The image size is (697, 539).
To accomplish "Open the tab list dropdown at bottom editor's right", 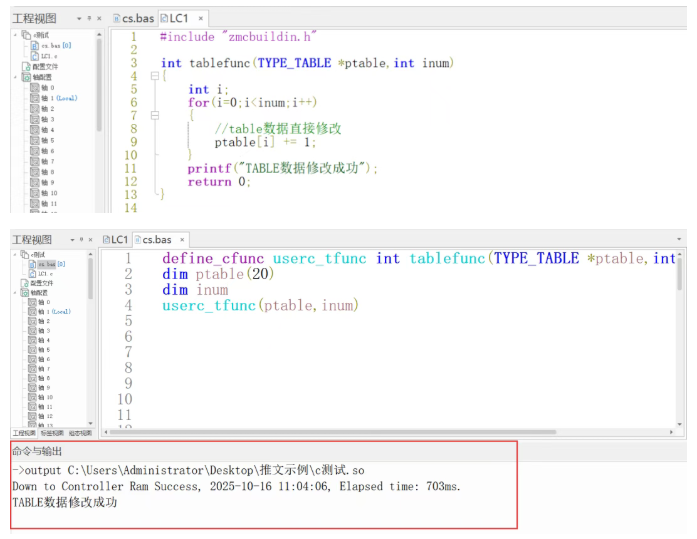I will [x=680, y=240].
